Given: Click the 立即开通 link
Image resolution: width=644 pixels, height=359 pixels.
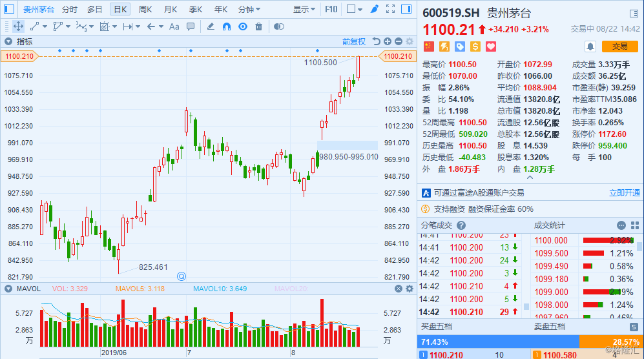Looking at the screenshot, I should 624,192.
